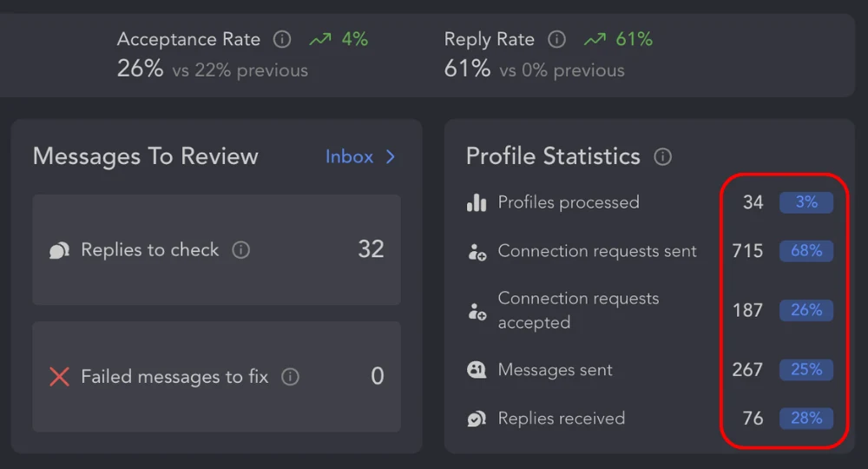Click the Acceptance Rate label
Image resolution: width=868 pixels, height=469 pixels.
pos(188,39)
